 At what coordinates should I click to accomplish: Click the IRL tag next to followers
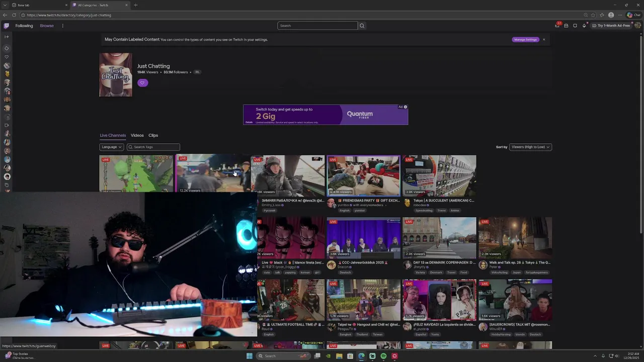coord(197,72)
